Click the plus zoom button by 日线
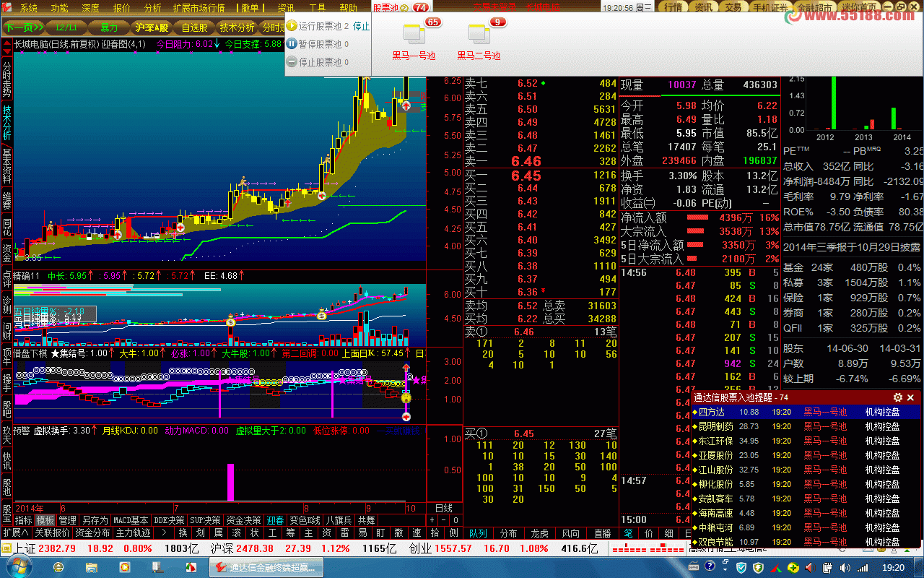The image size is (924, 578). click(x=432, y=519)
